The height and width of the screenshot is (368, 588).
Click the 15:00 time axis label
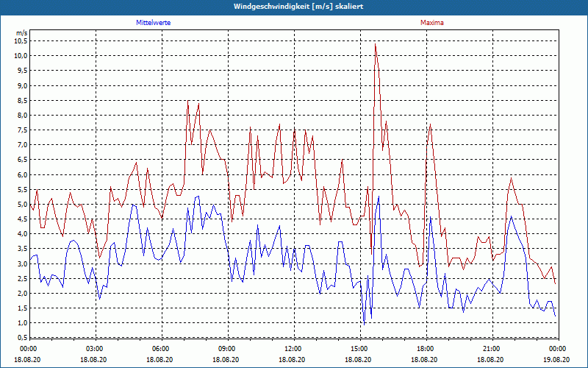[358, 349]
